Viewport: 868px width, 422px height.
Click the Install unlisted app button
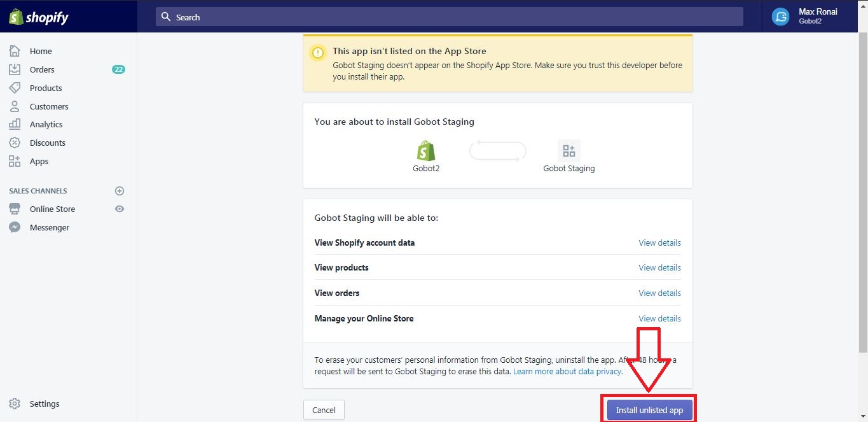click(649, 410)
